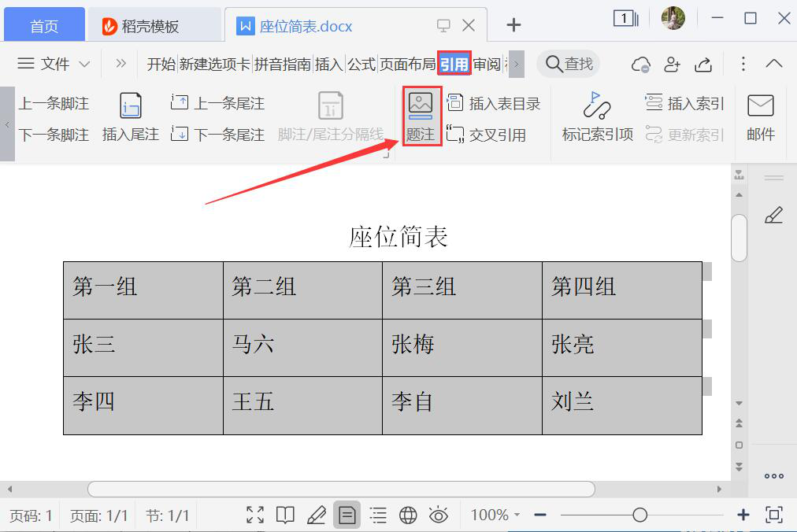Switch to the 插入 tab
The image size is (797, 532).
pos(329,65)
